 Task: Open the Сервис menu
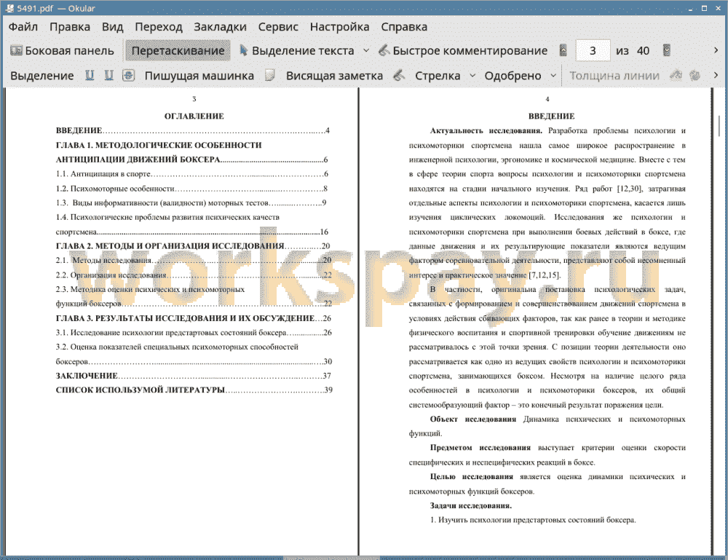click(x=278, y=27)
